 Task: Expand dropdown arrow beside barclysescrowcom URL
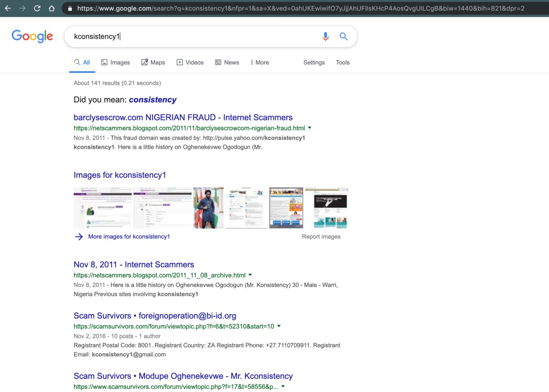coord(309,128)
